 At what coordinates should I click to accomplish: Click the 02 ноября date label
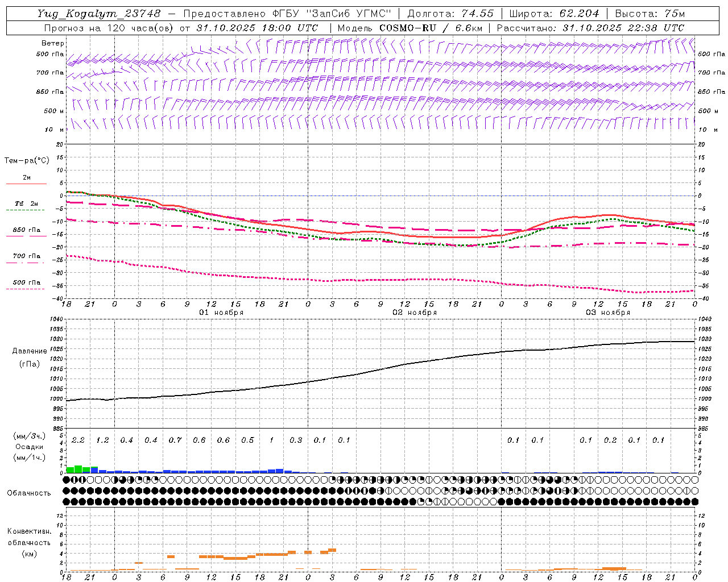[415, 313]
